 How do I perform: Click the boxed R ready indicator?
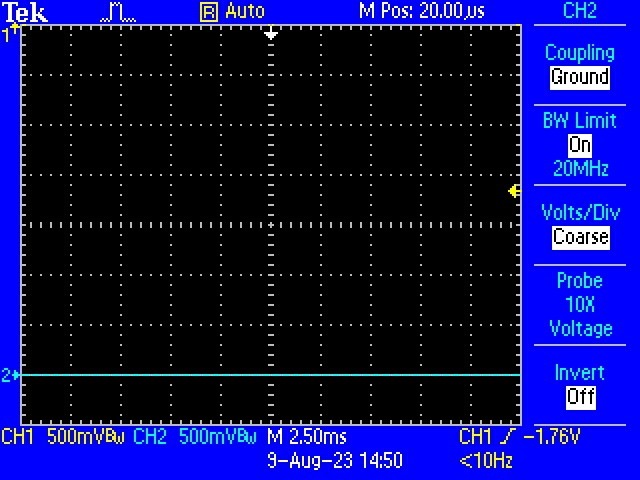point(209,13)
